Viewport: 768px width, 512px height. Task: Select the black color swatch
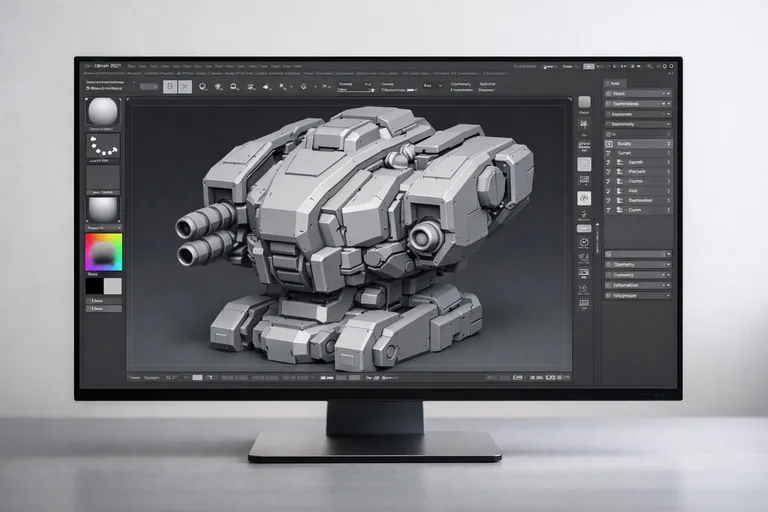click(x=94, y=285)
